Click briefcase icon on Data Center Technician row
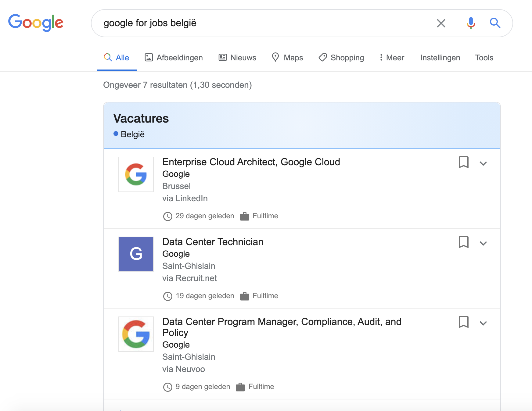Screen dimensions: 532x411 [245, 296]
